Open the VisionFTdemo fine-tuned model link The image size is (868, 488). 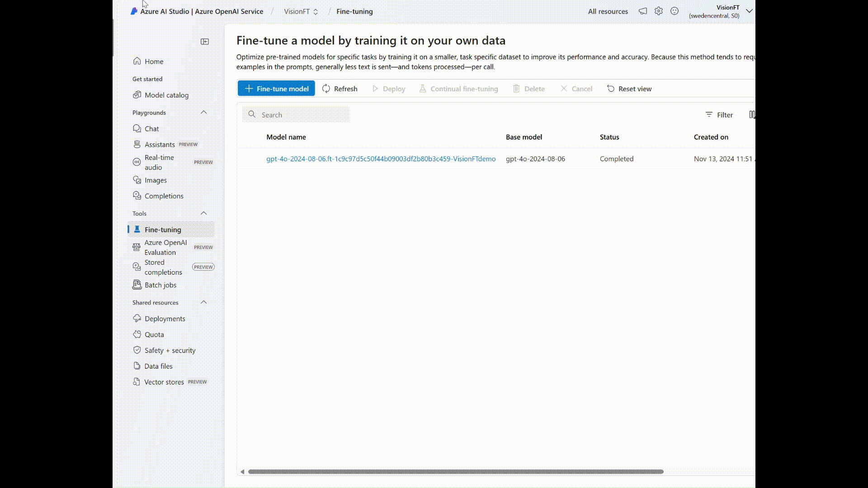tap(381, 159)
